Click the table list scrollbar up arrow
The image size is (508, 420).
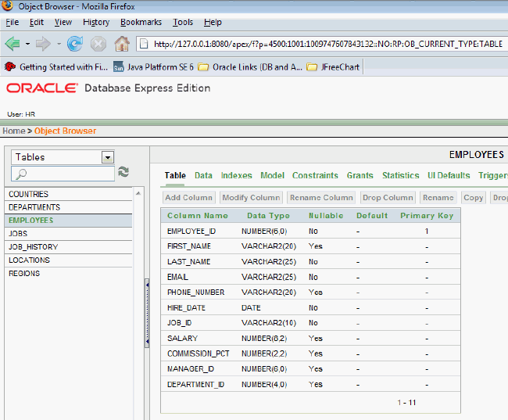click(139, 192)
